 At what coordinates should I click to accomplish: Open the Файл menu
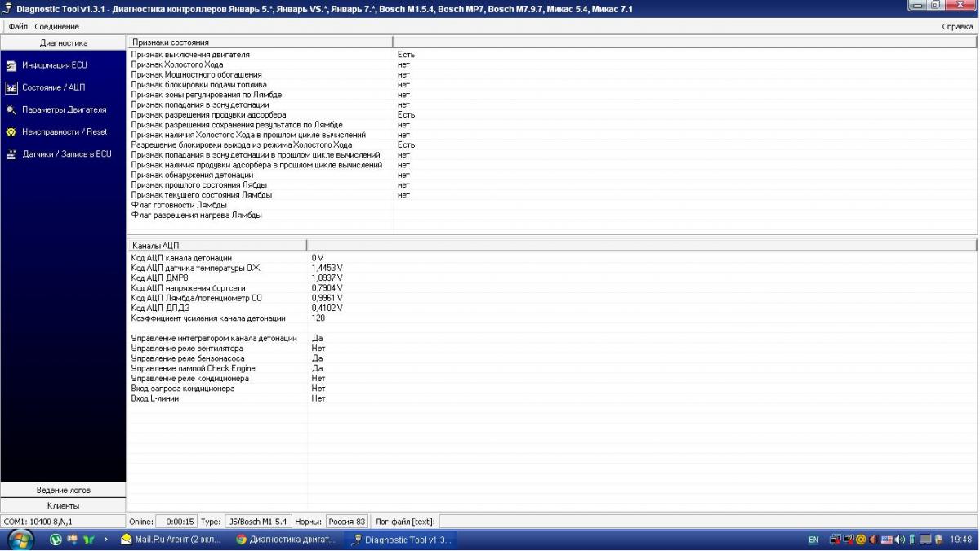(x=18, y=27)
